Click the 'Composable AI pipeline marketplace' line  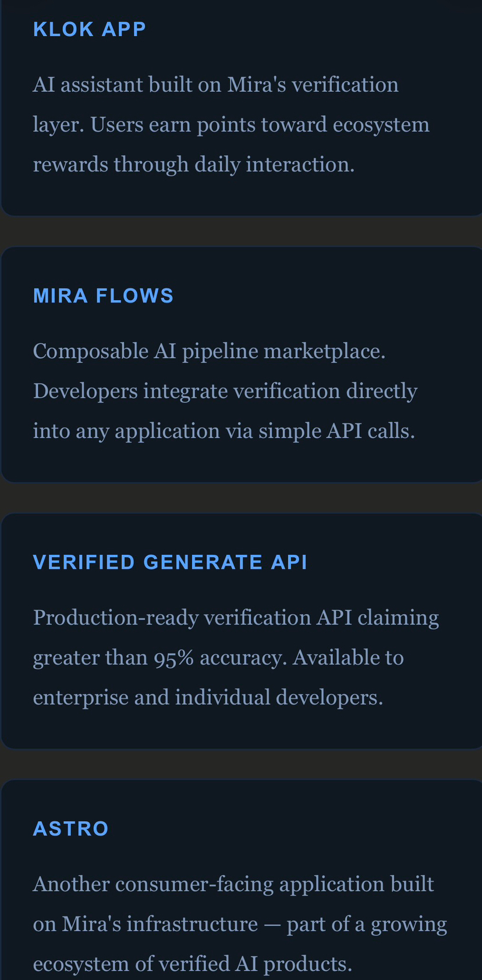(209, 351)
